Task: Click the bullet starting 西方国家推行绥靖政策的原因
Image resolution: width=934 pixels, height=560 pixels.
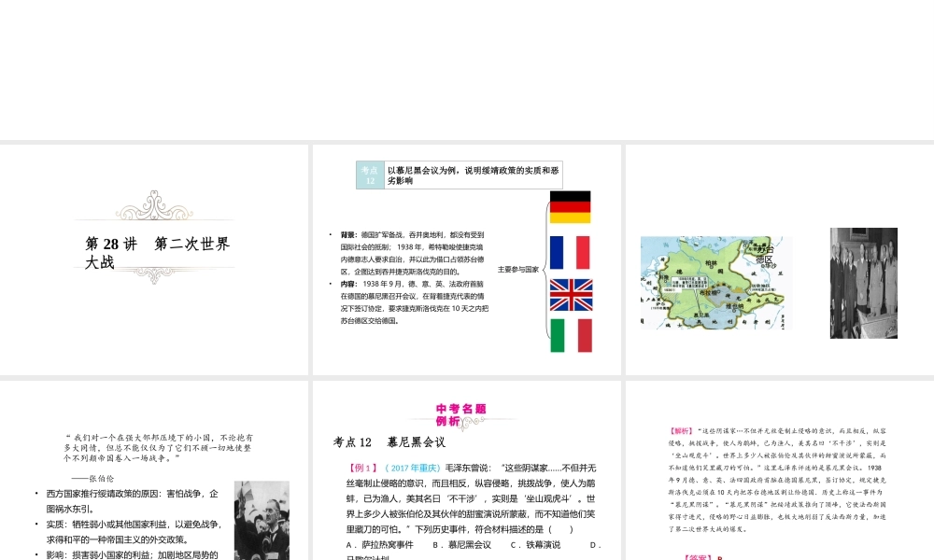Action: pyautogui.click(x=133, y=501)
